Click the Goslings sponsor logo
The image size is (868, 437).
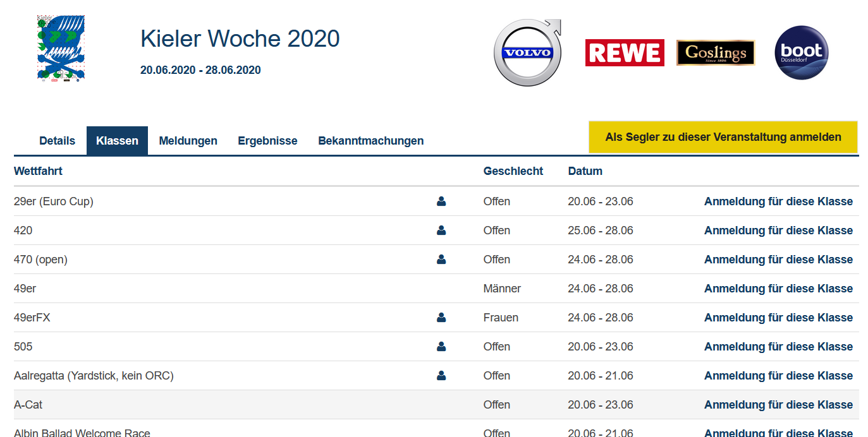pos(716,53)
